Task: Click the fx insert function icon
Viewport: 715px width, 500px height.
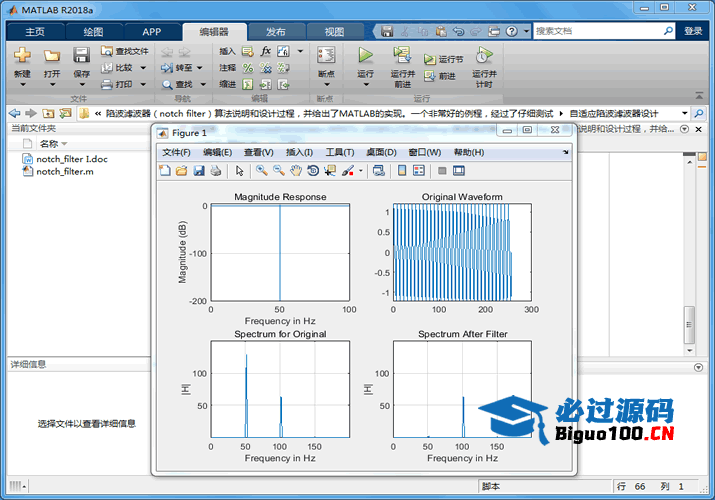Action: [x=265, y=51]
